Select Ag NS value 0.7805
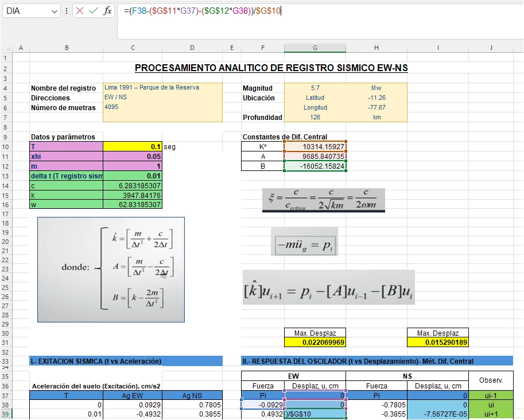This screenshot has height=420, width=524. click(x=192, y=405)
